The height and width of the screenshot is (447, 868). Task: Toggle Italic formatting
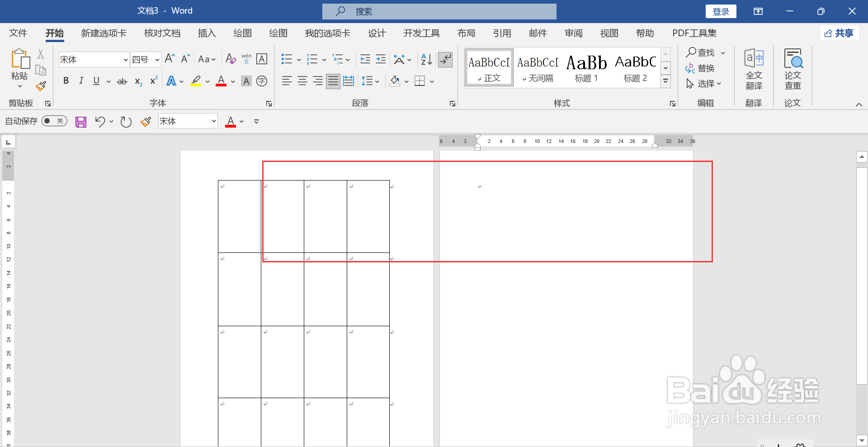pyautogui.click(x=81, y=81)
